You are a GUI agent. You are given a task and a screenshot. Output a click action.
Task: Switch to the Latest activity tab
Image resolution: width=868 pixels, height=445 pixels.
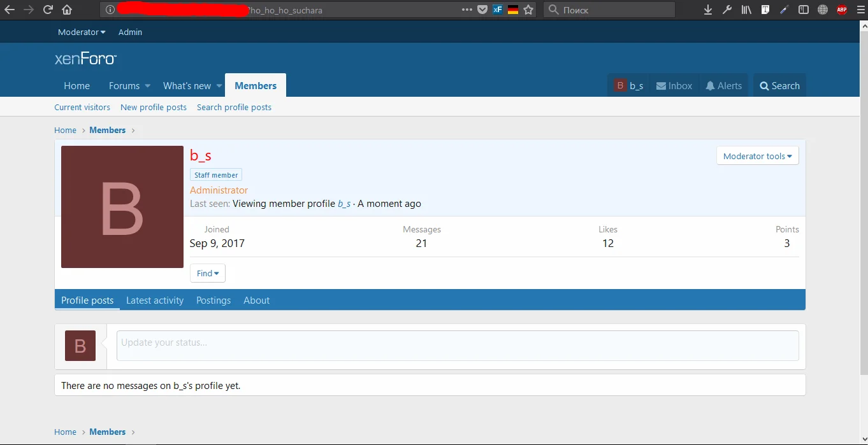[x=155, y=300]
